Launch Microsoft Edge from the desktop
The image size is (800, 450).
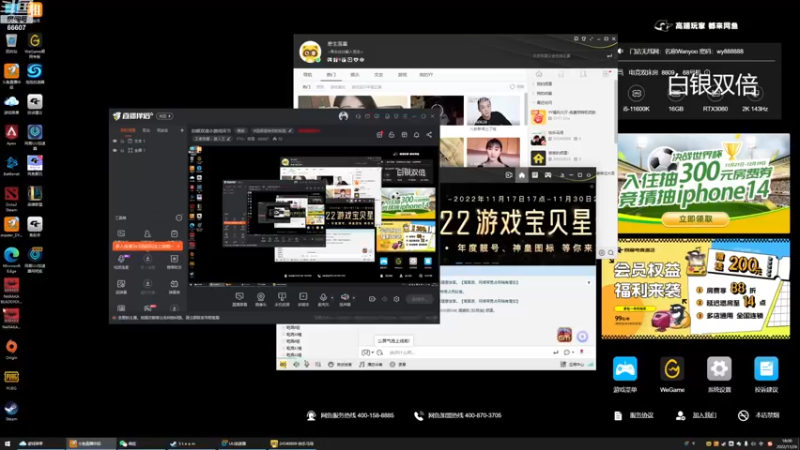tap(11, 256)
